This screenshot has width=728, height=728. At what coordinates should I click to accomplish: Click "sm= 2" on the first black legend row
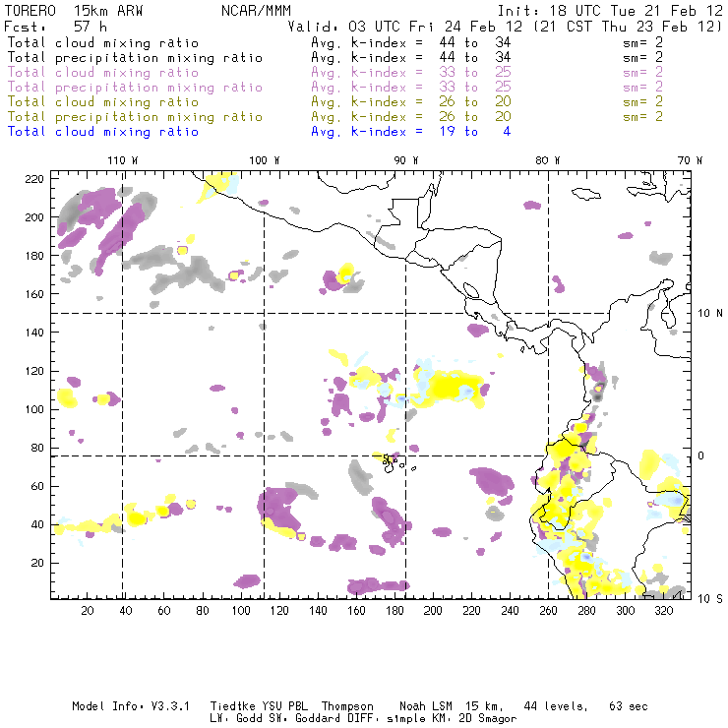point(642,42)
